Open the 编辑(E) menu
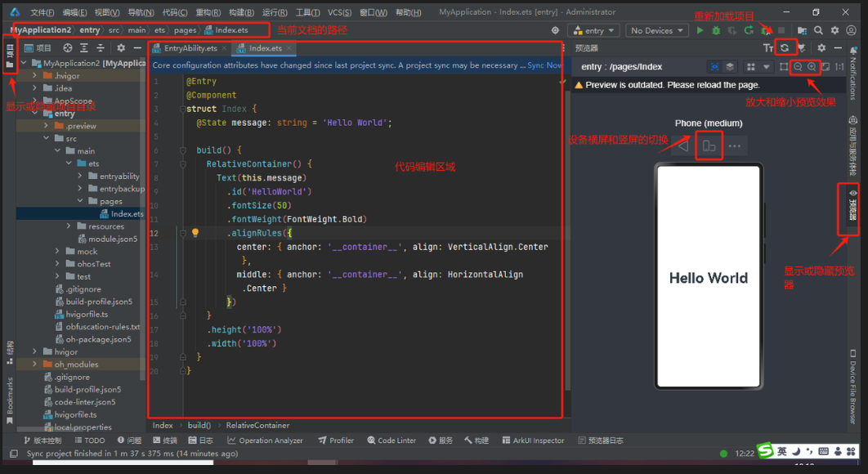Viewport: 868px width, 474px height. 74,12
